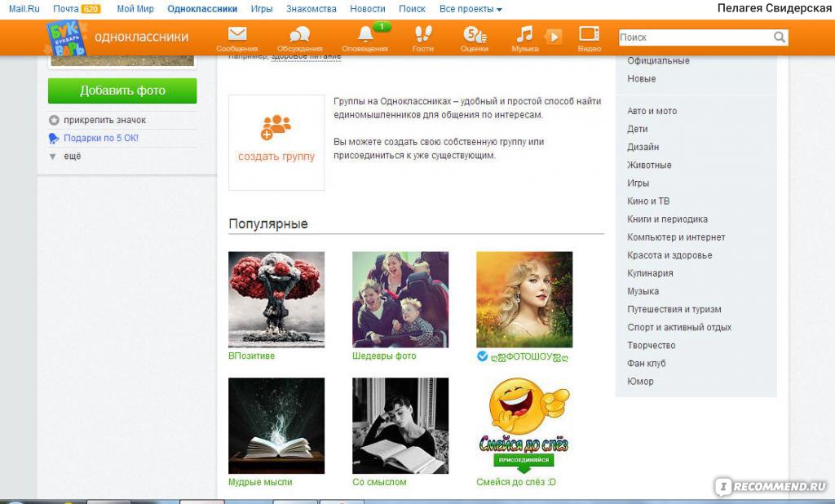Image resolution: width=835 pixels, height=504 pixels.
Task: Open Мой Мир in top bar
Action: pos(135,9)
